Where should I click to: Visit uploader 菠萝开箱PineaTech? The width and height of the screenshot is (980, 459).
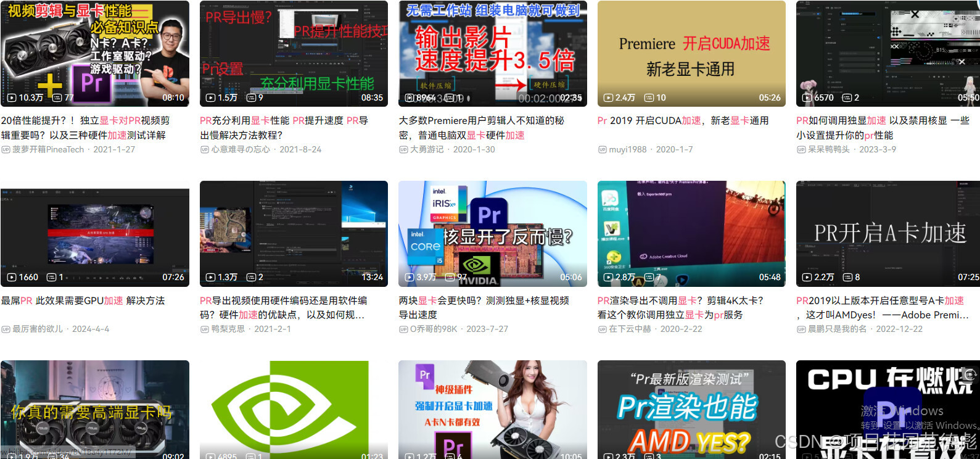(48, 150)
